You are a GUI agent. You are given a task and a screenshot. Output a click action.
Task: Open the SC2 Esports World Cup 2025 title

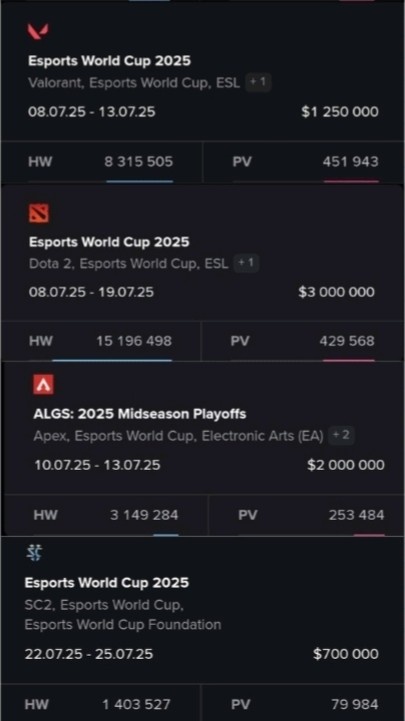107,583
